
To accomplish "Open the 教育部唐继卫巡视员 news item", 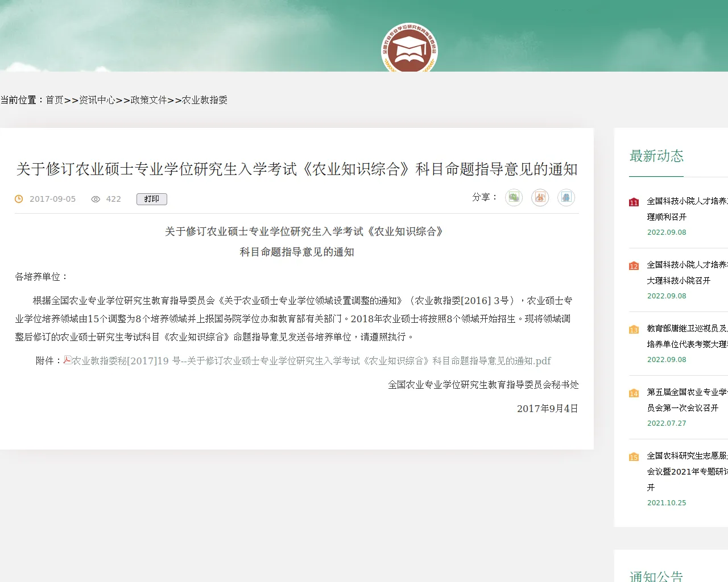I will pos(687,336).
